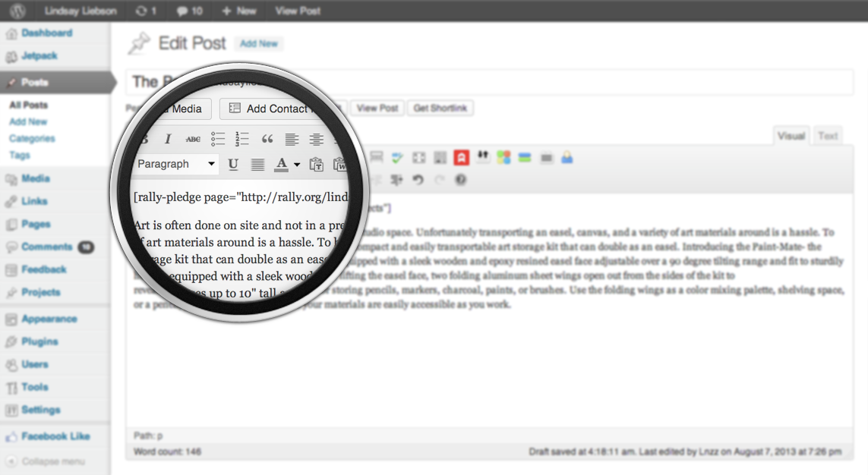Viewport: 868px width, 475px height.
Task: Click View Post in the admin bar
Action: 298,11
